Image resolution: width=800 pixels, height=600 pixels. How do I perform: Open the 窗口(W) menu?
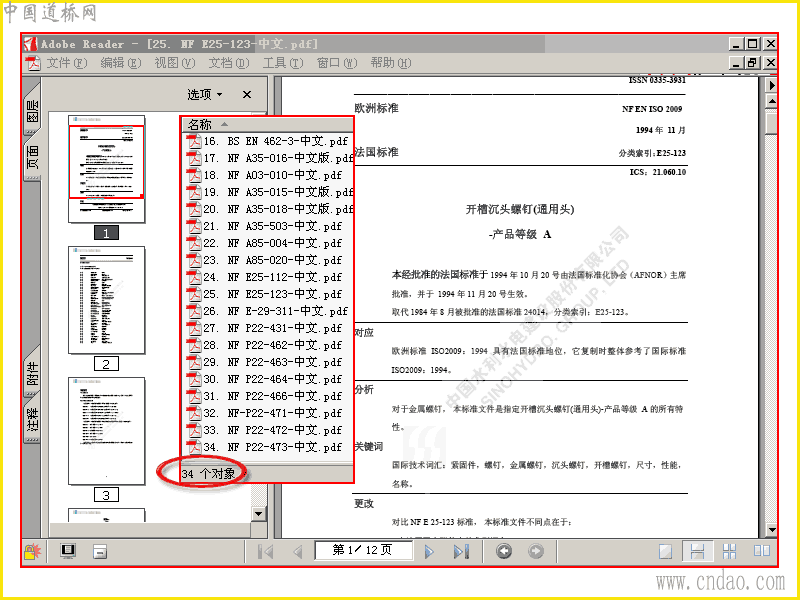(x=337, y=63)
